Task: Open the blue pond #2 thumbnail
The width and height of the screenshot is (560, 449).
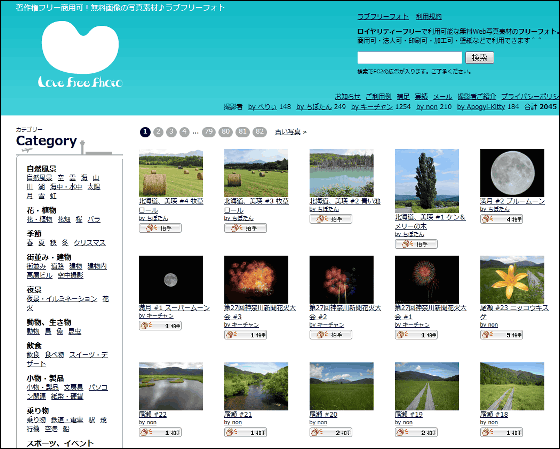Action: [x=342, y=173]
